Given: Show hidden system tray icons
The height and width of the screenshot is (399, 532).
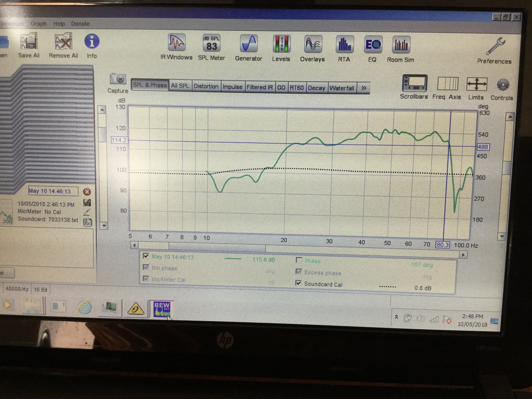Looking at the screenshot, I should pyautogui.click(x=396, y=317).
